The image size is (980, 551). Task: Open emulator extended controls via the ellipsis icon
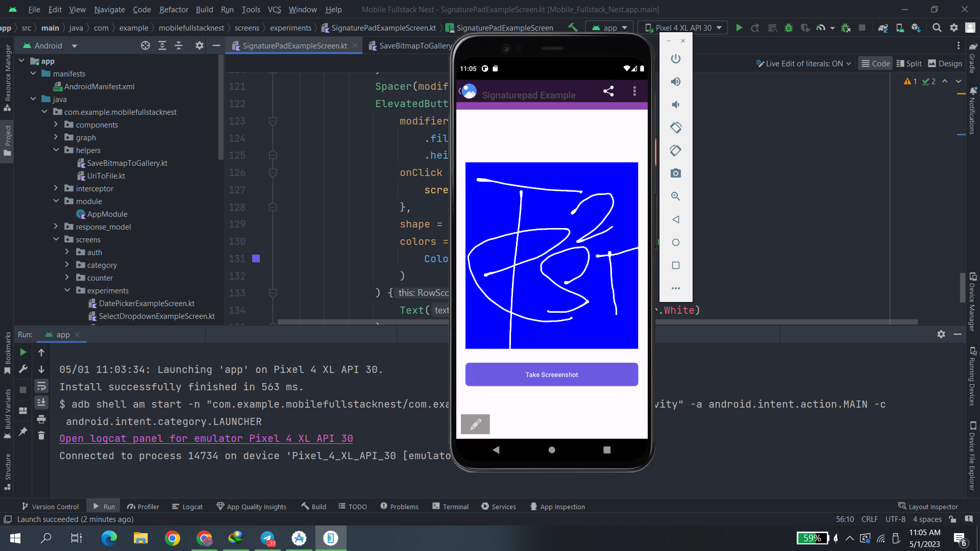[675, 288]
